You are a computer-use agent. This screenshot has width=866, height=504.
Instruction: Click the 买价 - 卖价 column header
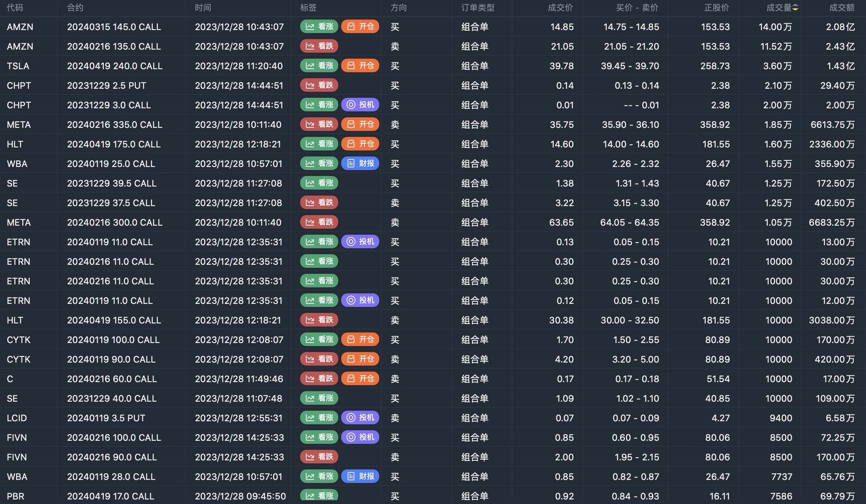[637, 8]
